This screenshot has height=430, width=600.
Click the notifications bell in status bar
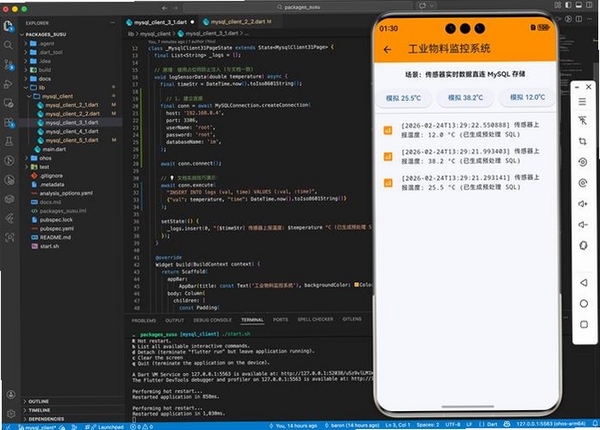[595, 424]
